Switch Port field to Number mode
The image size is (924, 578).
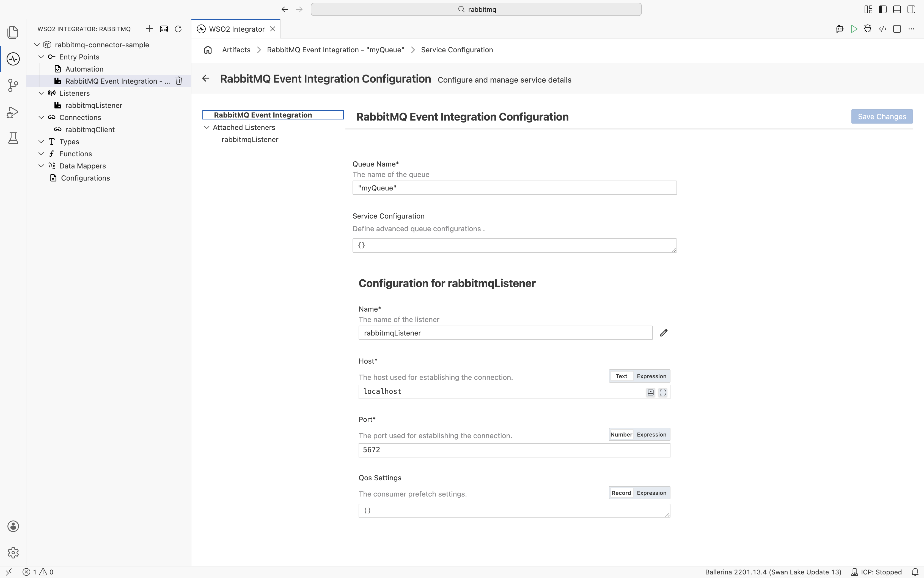621,434
